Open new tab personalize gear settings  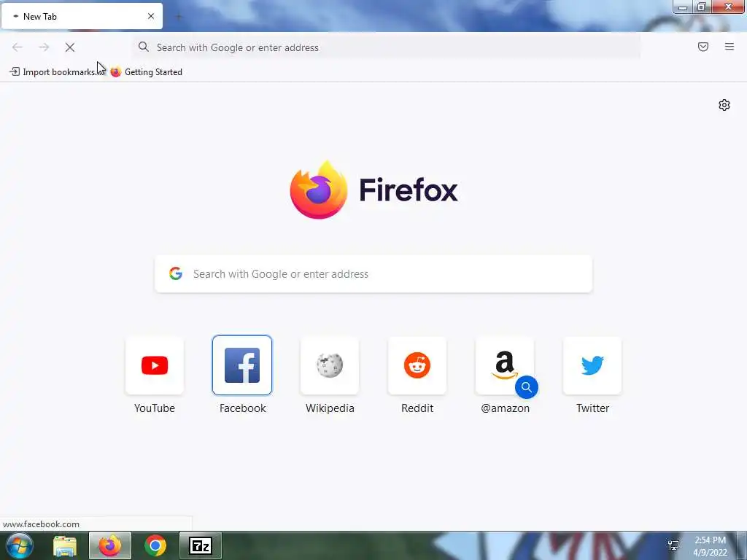pyautogui.click(x=724, y=105)
